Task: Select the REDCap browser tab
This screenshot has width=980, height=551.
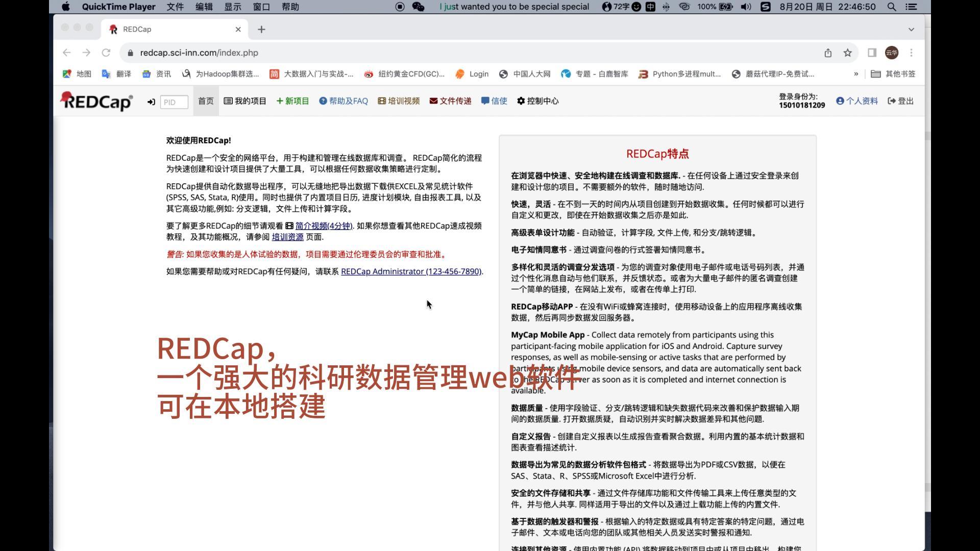Action: [x=175, y=29]
